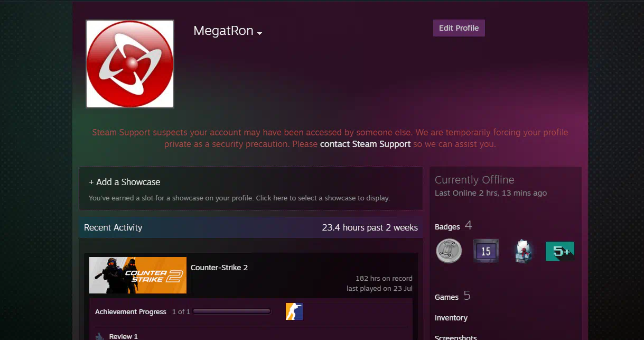Open the Review 1 link
This screenshot has width=644, height=340.
tap(123, 336)
